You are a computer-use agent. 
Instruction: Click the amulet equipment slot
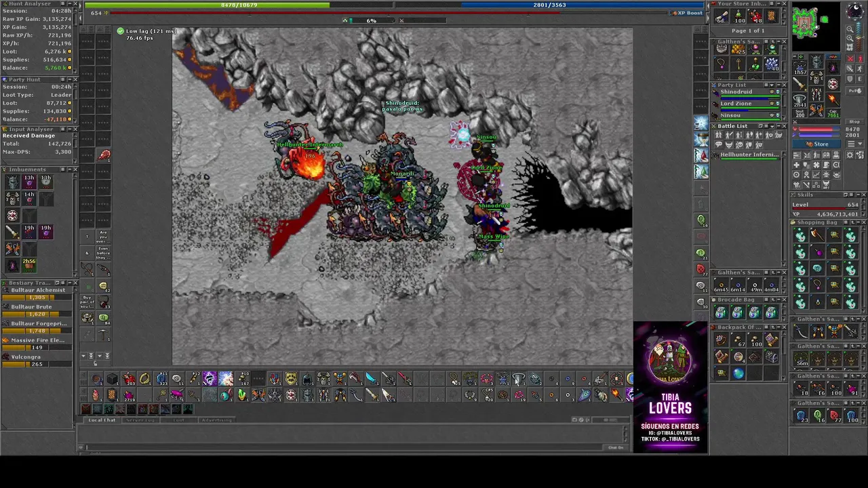click(x=800, y=67)
